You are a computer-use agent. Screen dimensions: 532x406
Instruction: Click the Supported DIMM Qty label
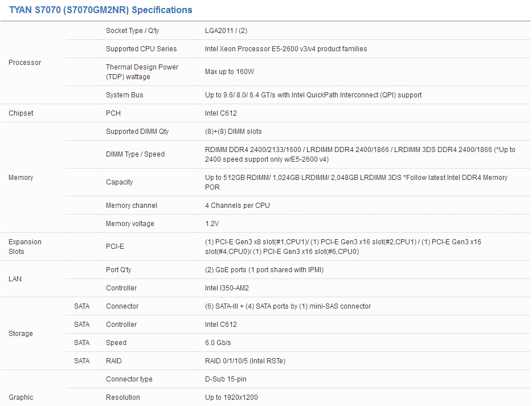coord(137,132)
